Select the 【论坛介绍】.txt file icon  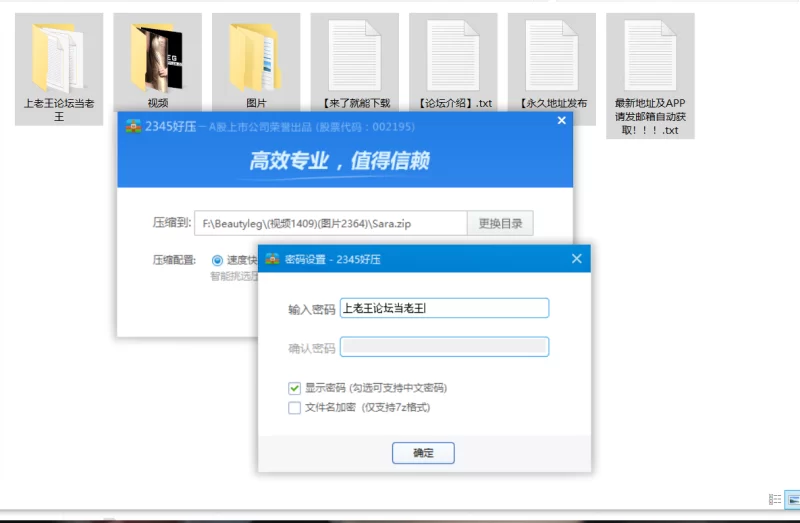pyautogui.click(x=453, y=56)
